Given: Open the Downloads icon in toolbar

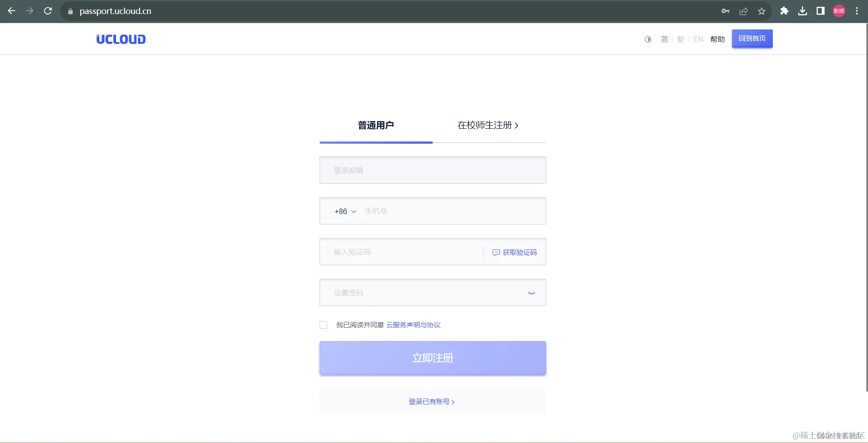Looking at the screenshot, I should (x=802, y=11).
